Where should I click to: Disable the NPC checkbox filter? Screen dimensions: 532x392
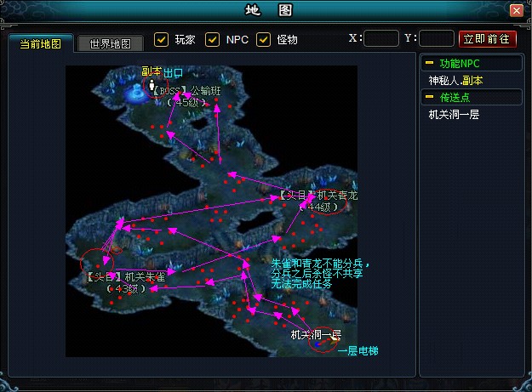tap(213, 39)
